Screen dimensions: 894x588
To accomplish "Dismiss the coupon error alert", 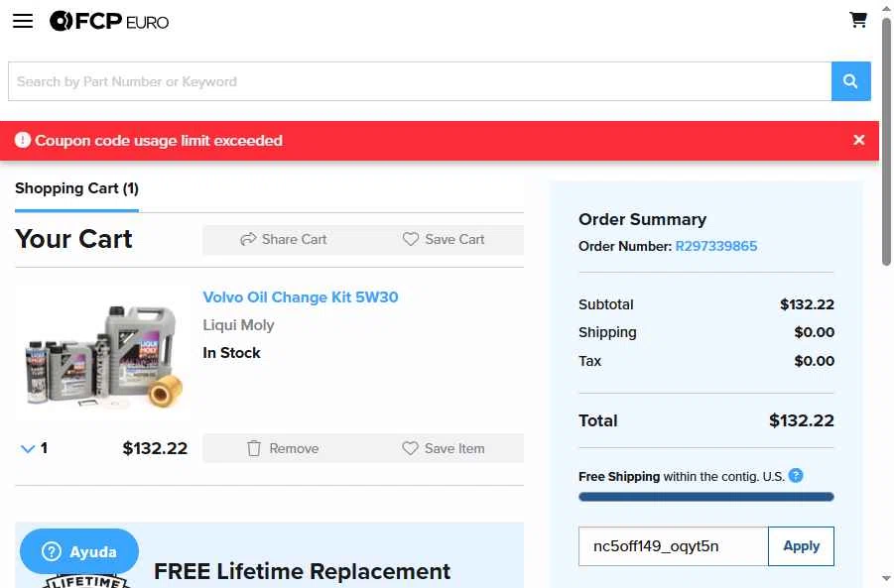I will pyautogui.click(x=859, y=140).
